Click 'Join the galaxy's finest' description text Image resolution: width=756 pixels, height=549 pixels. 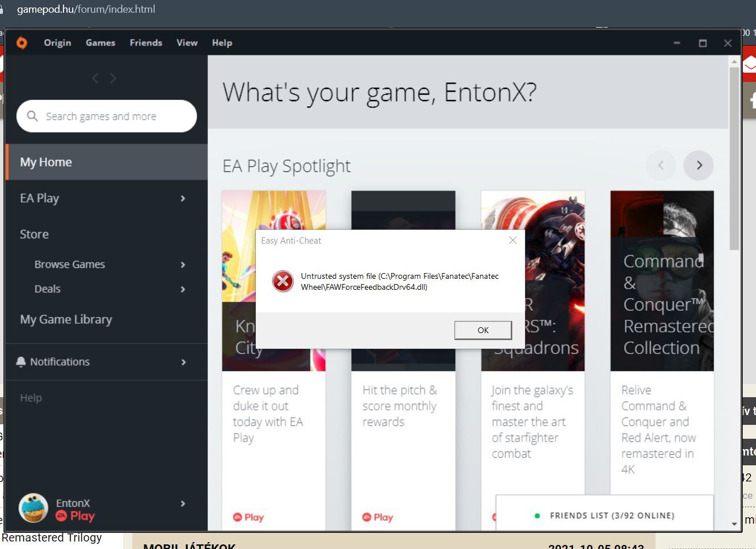coord(532,421)
